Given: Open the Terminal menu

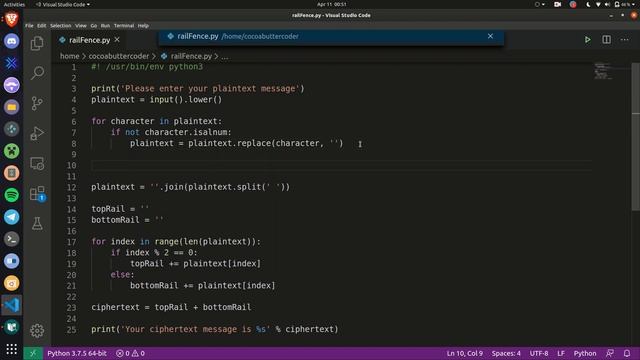Looking at the screenshot, I should (x=124, y=25).
